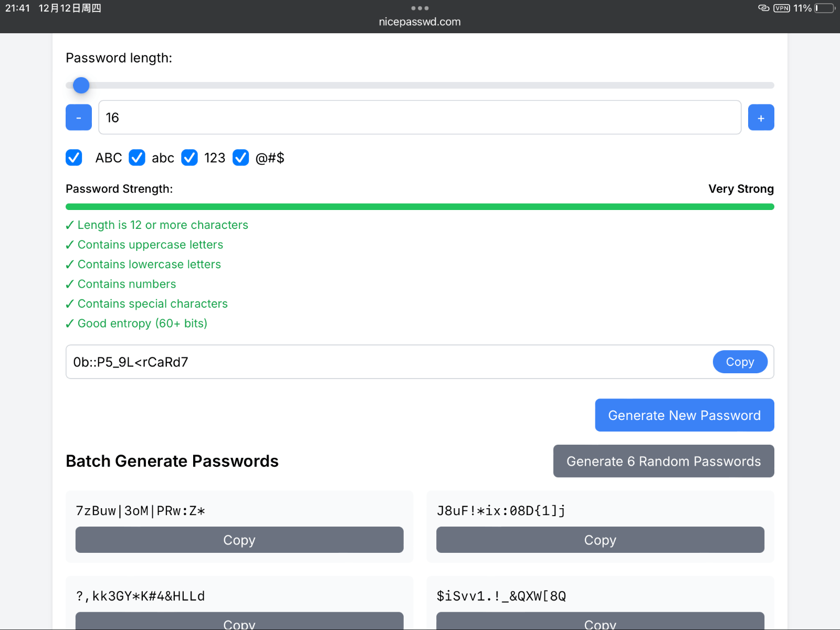The width and height of the screenshot is (840, 630).
Task: Increase password length with plus button
Action: pyautogui.click(x=761, y=117)
